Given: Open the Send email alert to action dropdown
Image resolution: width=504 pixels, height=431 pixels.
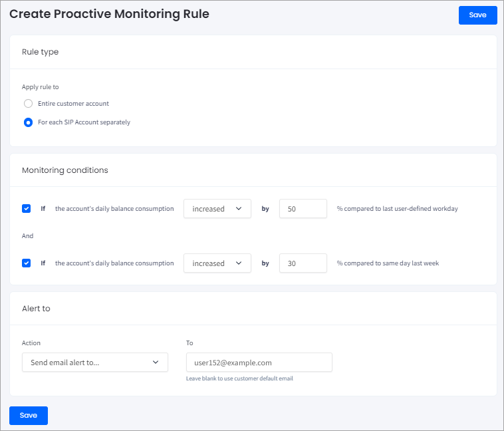Looking at the screenshot, I should tap(95, 362).
